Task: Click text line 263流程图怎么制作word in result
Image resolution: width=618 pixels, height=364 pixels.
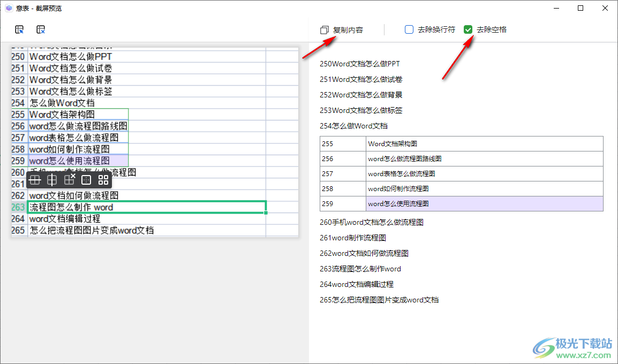Action: point(360,269)
